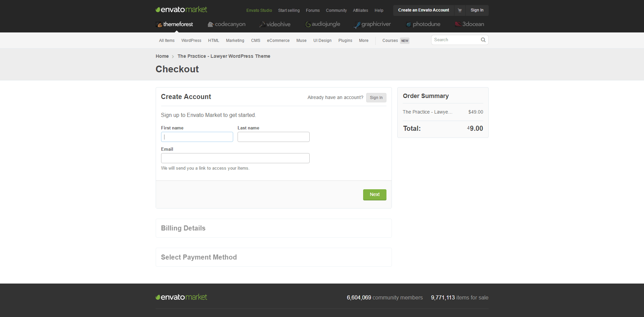The width and height of the screenshot is (644, 317).
Task: Click the Home breadcrumb link
Action: click(x=162, y=56)
